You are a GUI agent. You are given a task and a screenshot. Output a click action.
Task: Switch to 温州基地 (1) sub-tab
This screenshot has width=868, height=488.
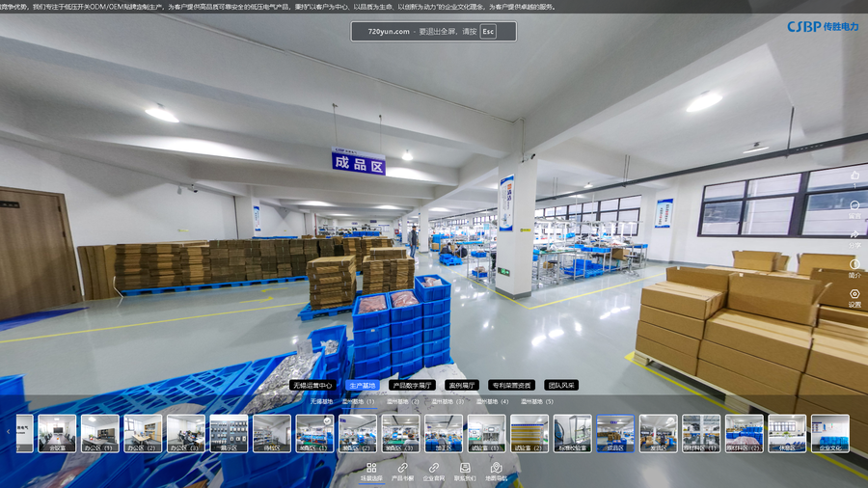pyautogui.click(x=358, y=402)
